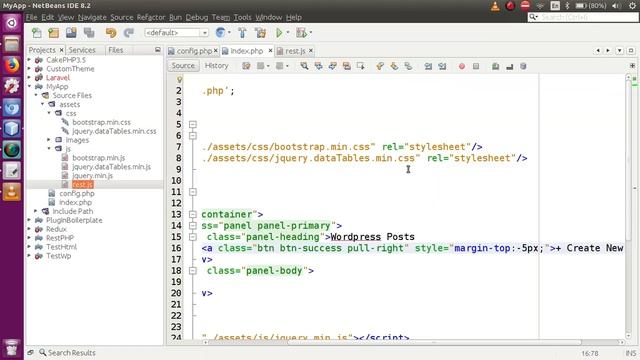Screen dimensions: 640x360
Task: Click the Toggle Rectangular Selection icon
Action: [x=361, y=66]
